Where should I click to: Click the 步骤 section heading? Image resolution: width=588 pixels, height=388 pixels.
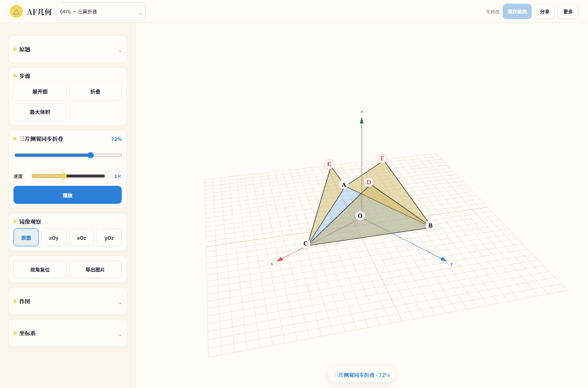(x=25, y=76)
